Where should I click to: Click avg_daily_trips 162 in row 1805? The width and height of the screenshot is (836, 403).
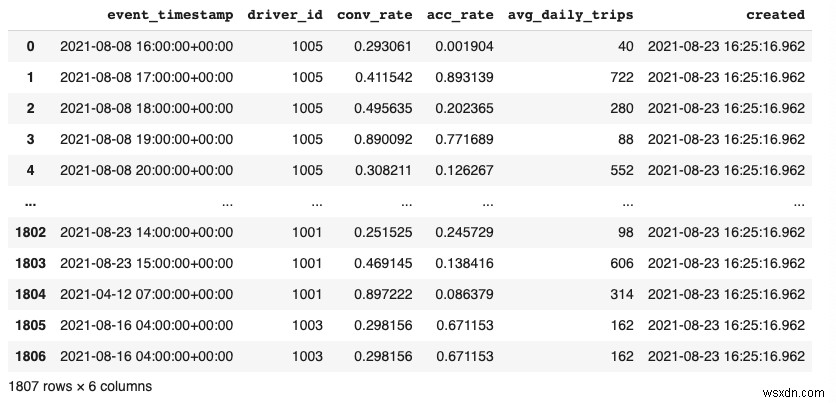(x=622, y=325)
